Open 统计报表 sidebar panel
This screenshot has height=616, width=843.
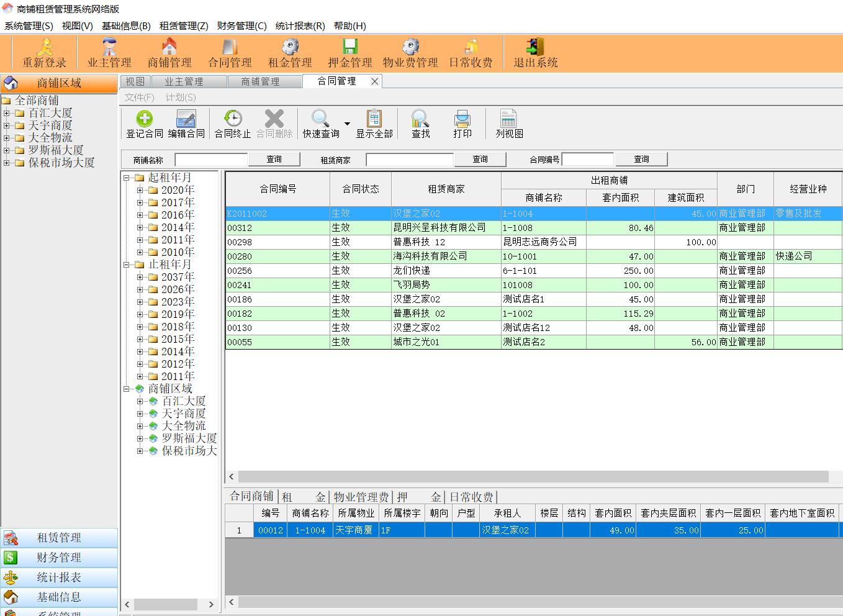point(59,577)
